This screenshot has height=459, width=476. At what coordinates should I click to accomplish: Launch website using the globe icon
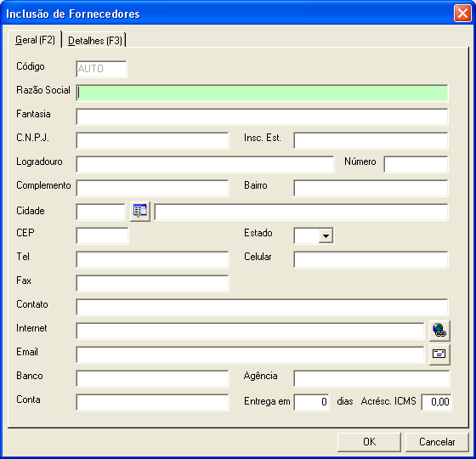tap(439, 331)
